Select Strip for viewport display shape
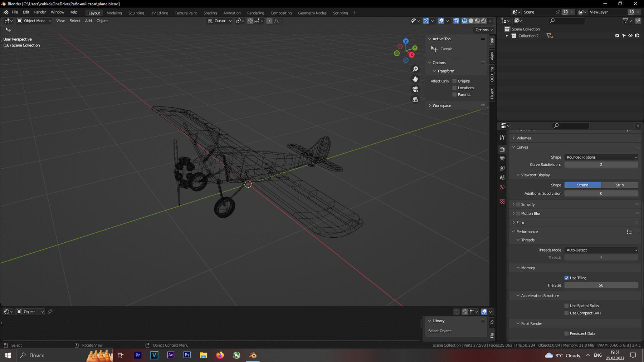Viewport: 644px width, 362px height. pos(620,185)
